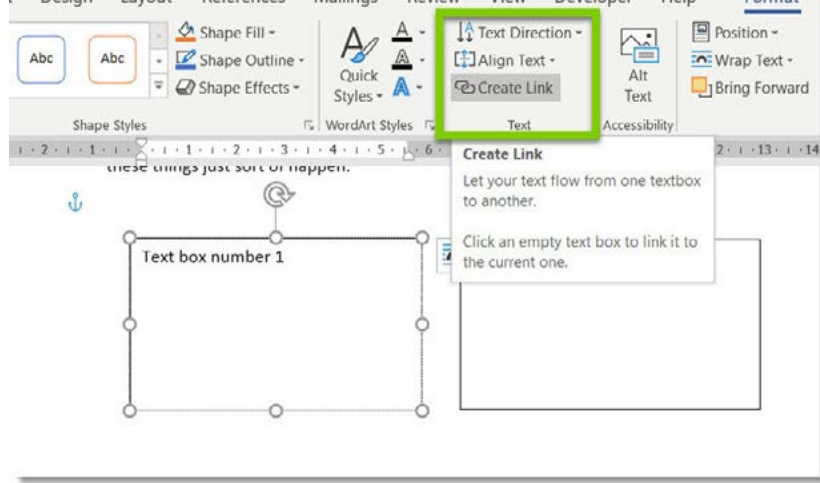Image resolution: width=820 pixels, height=483 pixels.
Task: Click the top-left resize handle of text box
Action: [130, 238]
